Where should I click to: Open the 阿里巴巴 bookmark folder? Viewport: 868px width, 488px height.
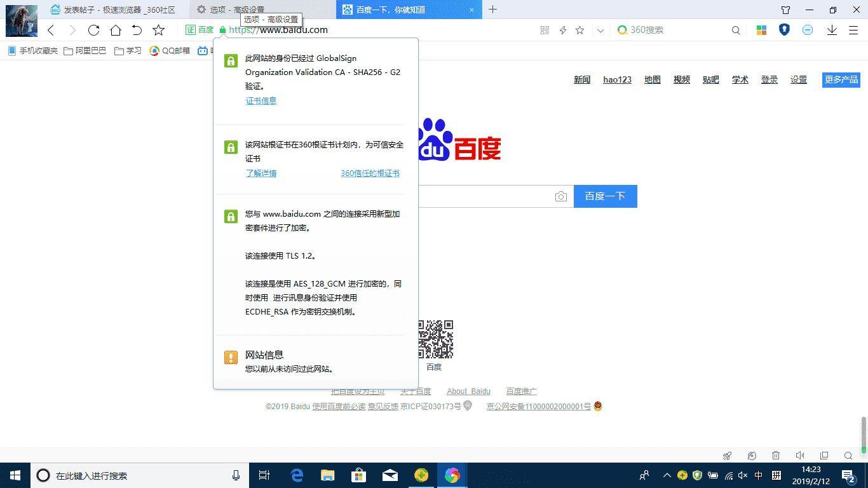85,51
